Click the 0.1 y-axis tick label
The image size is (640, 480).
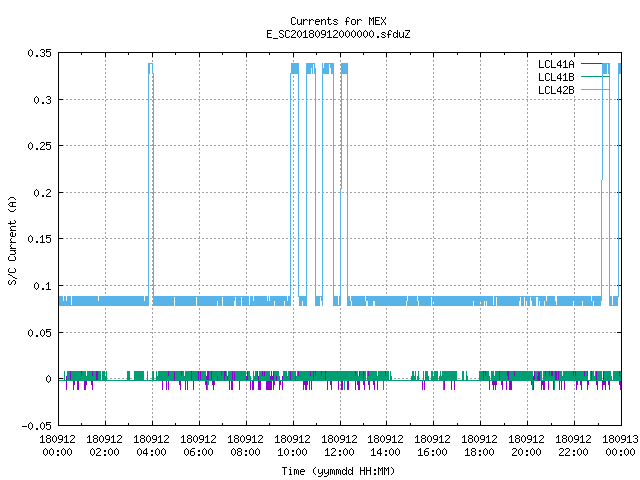(x=42, y=286)
